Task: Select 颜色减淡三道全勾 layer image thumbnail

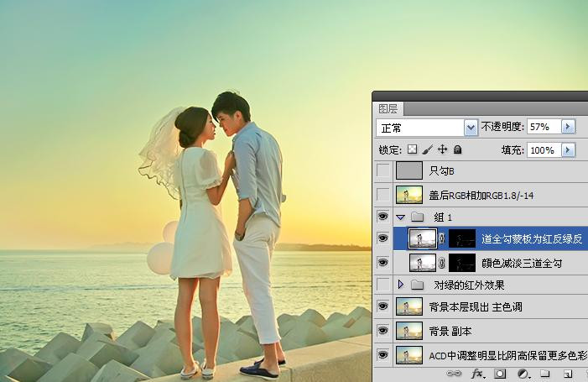Action: click(423, 263)
